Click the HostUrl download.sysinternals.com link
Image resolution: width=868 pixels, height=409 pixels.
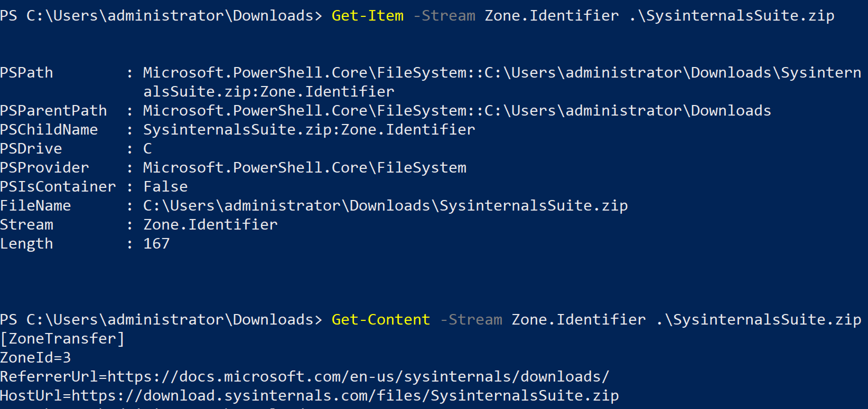[x=345, y=396]
